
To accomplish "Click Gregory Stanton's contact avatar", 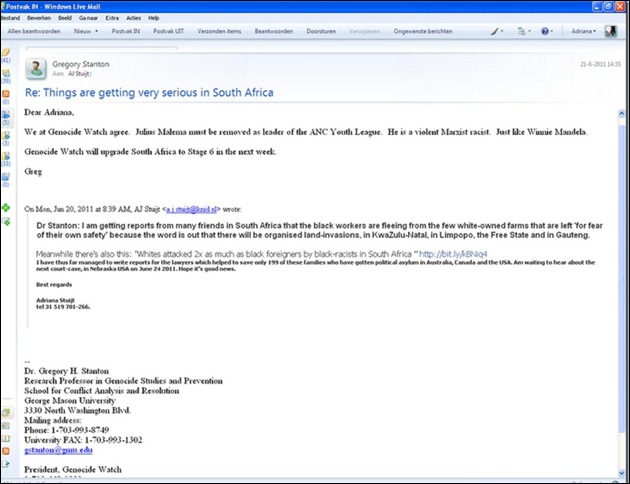I will 35,69.
